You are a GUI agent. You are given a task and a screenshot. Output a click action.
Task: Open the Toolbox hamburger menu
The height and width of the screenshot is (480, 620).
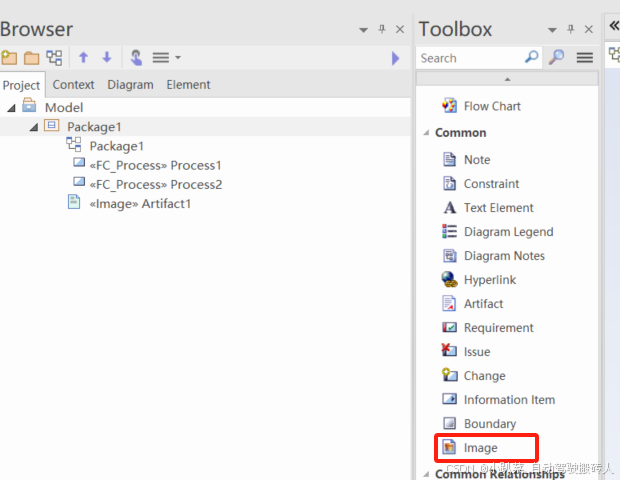584,58
